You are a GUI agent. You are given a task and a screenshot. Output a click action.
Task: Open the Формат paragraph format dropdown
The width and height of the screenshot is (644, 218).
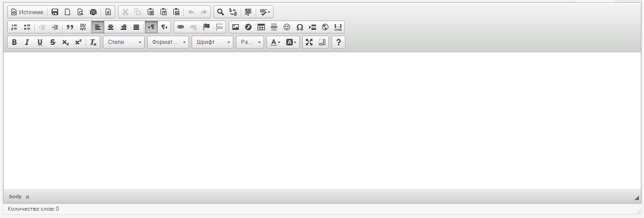tap(168, 42)
